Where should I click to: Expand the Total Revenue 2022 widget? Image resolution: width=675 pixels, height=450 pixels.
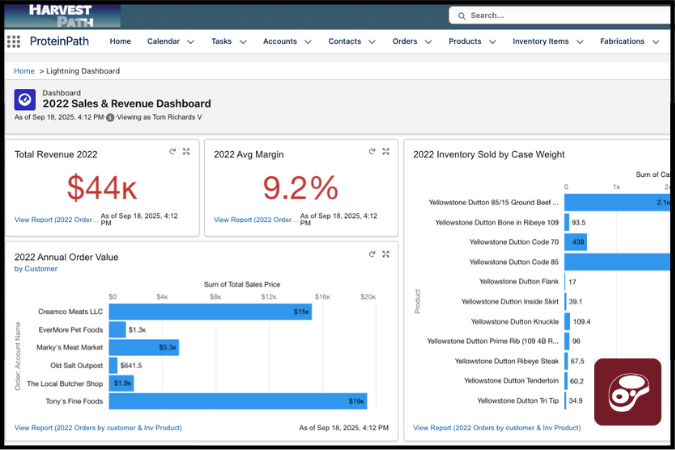coord(186,152)
